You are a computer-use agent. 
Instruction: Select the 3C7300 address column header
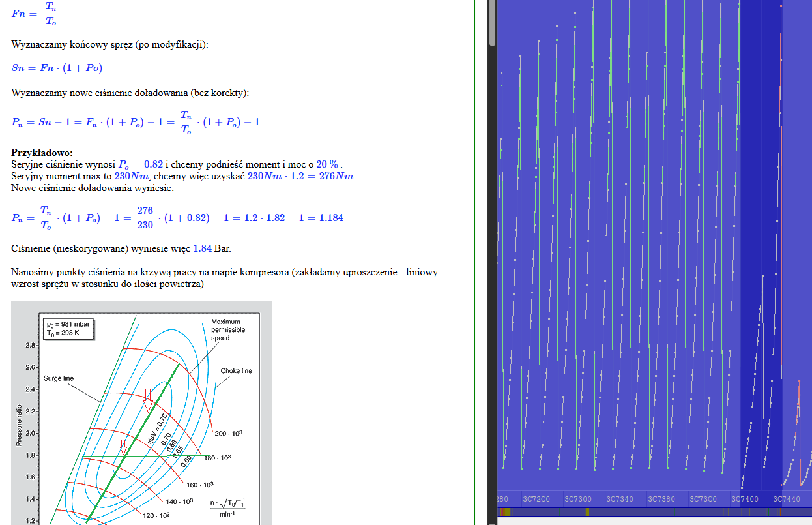[x=578, y=499]
